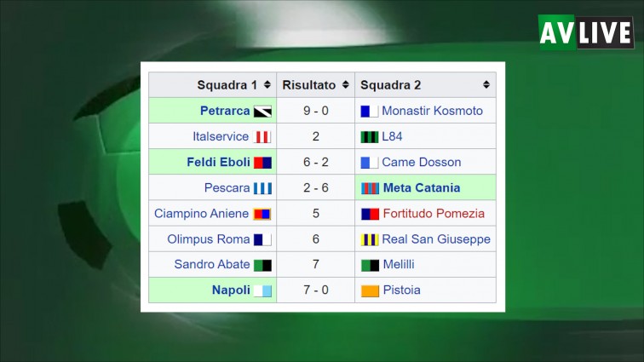Click the Melilli green-black flag icon
This screenshot has height=362, width=644.
(370, 265)
